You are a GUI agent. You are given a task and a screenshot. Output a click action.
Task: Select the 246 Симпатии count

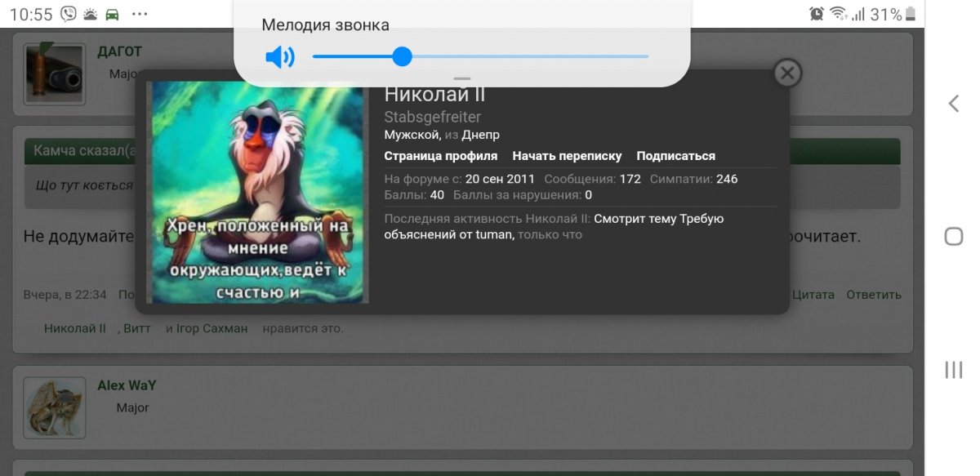pos(727,179)
